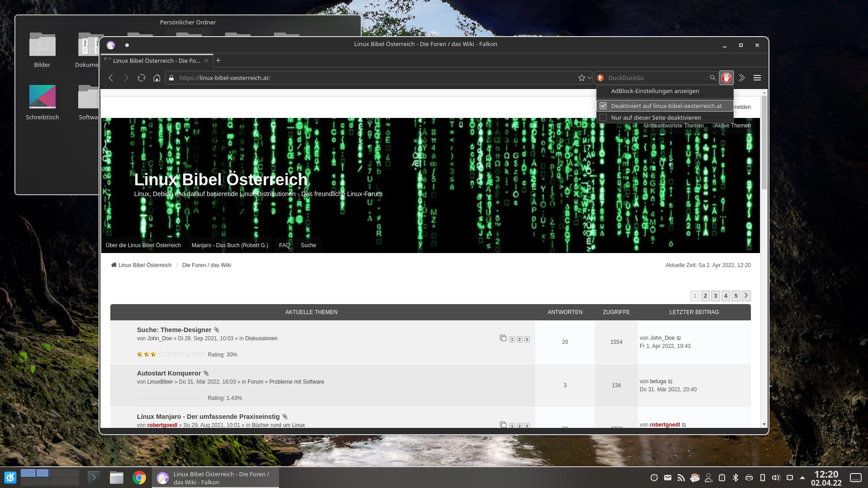Go to home page via home icon
The image size is (868, 488).
coord(156,78)
